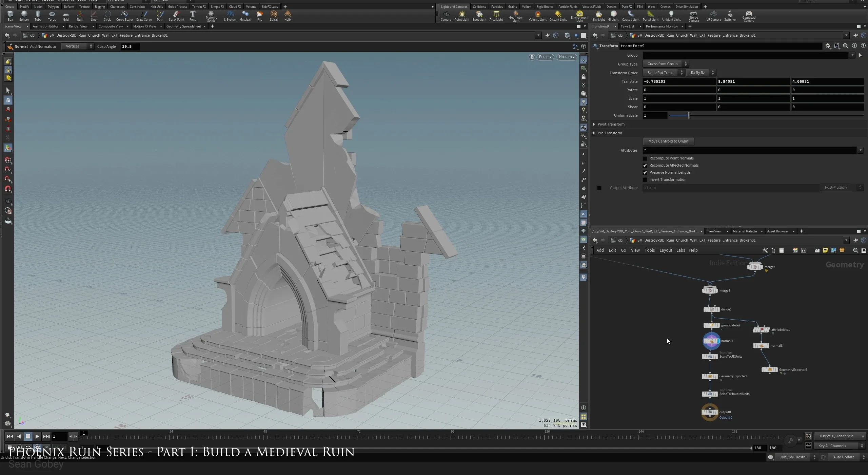This screenshot has height=475, width=868.
Task: Select the Labs menu item
Action: pos(680,250)
